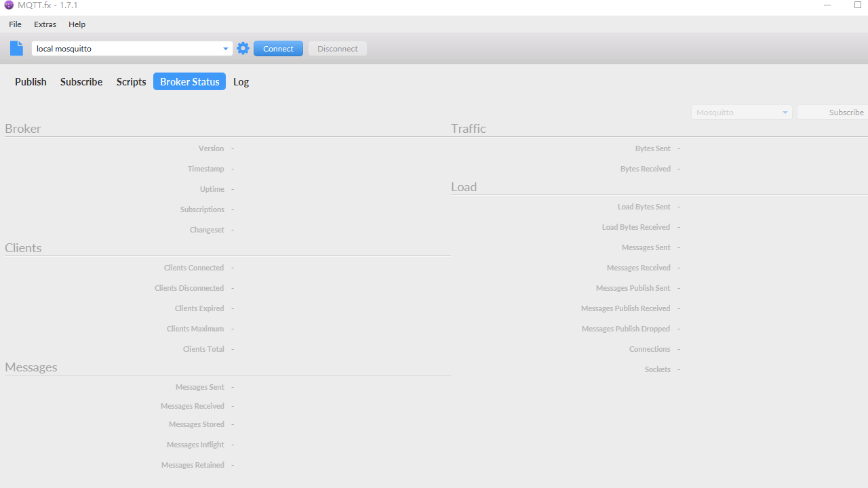This screenshot has height=488, width=868.
Task: Open the Mosquitto broker version dropdown
Action: [x=785, y=112]
